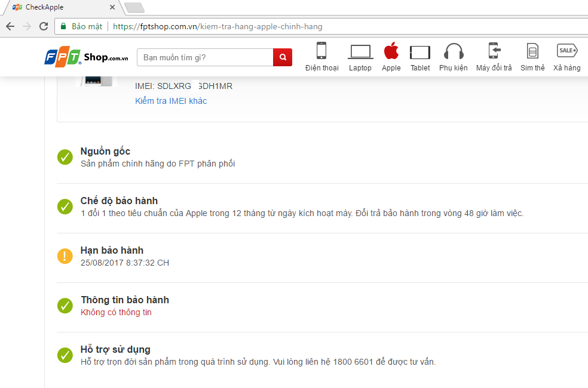Click 'Sản phẩm chính hãng do FPT phân phối'

[x=158, y=164]
